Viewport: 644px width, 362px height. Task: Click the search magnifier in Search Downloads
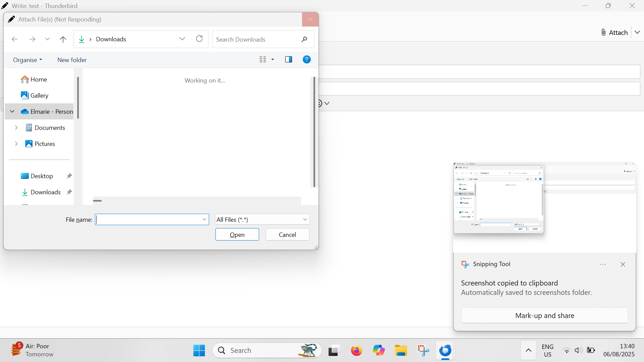(304, 40)
